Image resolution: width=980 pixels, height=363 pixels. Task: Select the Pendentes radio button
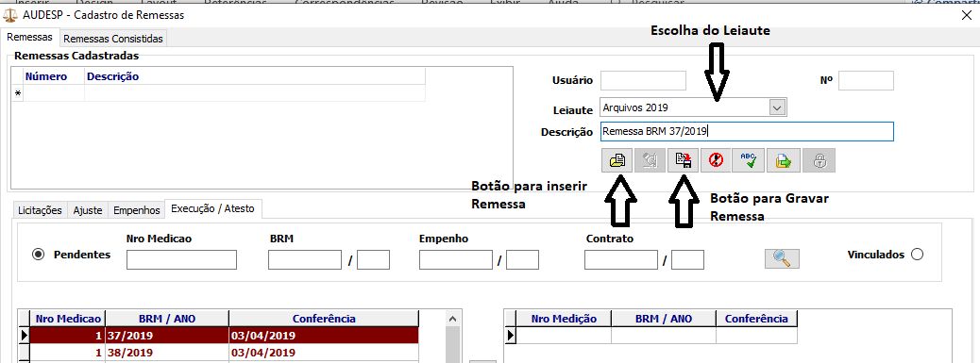coord(38,255)
